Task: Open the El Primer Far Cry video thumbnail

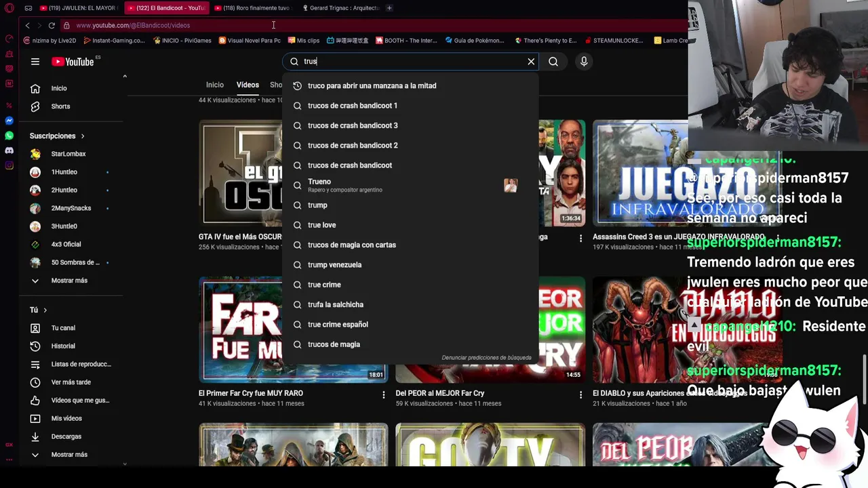Action: (x=293, y=329)
